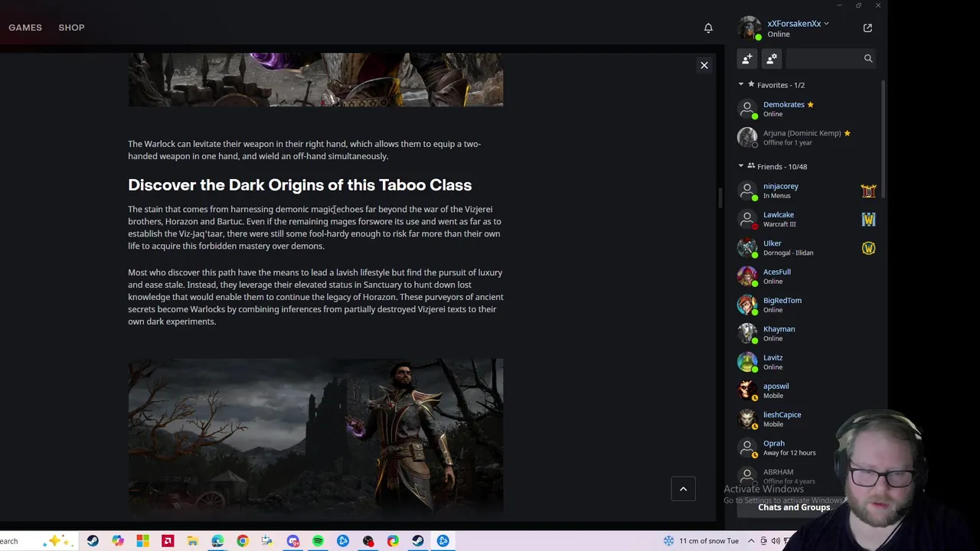Open the GAMES tab
Image resolution: width=980 pixels, height=551 pixels.
25,28
